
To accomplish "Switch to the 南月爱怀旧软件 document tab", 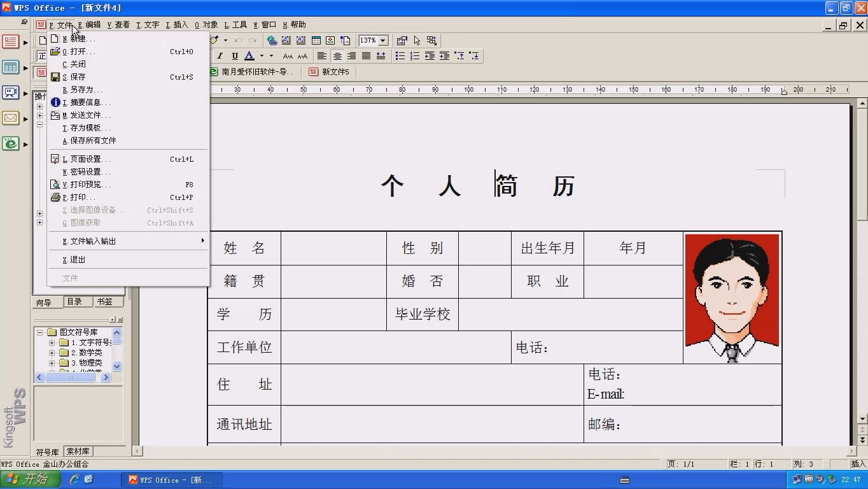I will click(251, 72).
